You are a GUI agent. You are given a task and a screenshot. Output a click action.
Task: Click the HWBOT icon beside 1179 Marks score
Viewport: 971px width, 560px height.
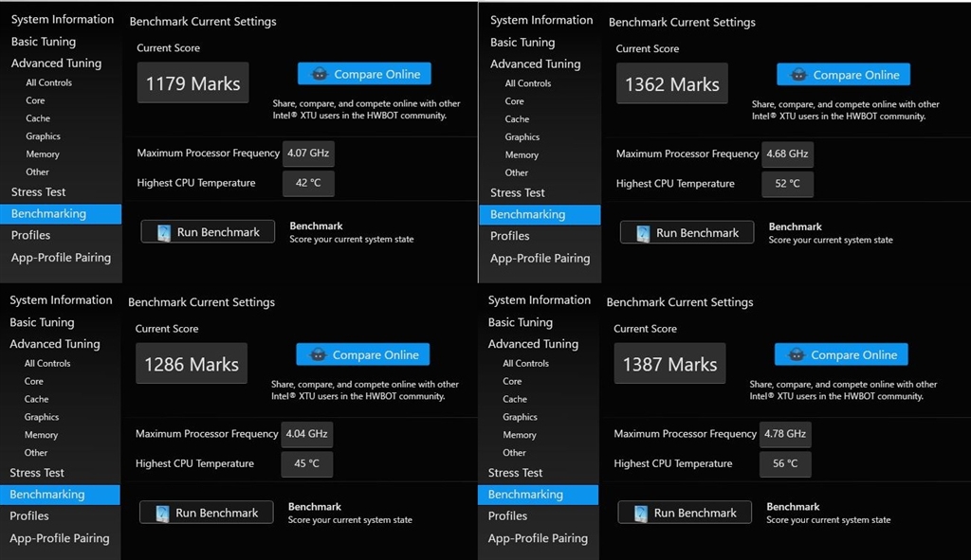click(319, 74)
